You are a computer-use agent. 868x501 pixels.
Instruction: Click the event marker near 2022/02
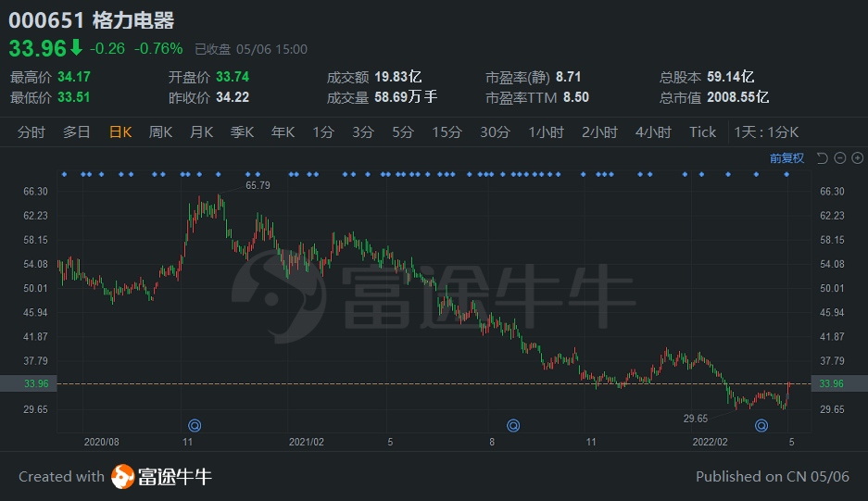(761, 425)
